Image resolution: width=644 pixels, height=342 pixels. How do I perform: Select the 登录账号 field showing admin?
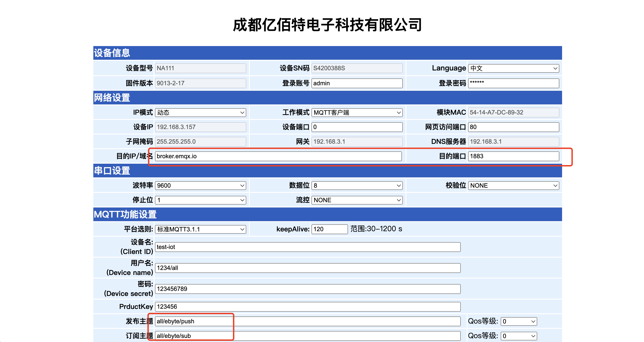coord(357,83)
